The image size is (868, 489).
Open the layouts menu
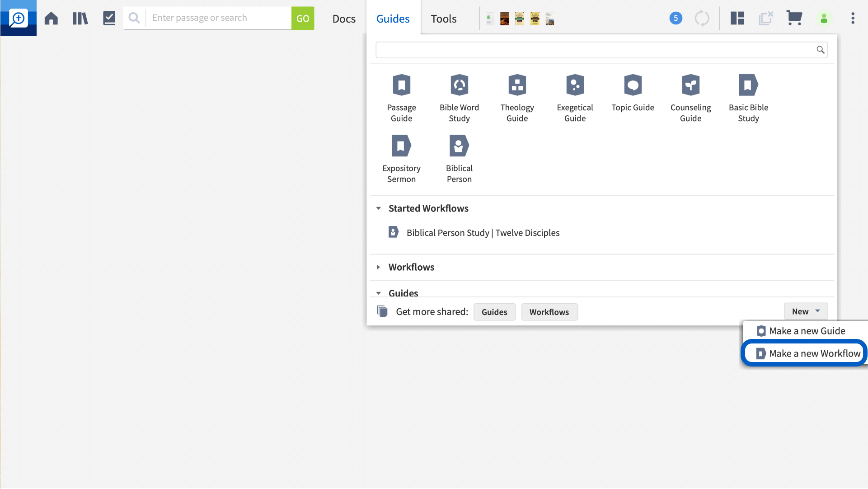click(737, 18)
